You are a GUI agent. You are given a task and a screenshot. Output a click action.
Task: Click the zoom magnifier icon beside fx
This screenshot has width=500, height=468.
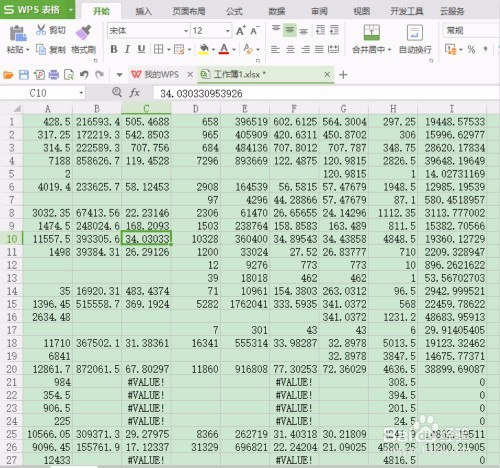pos(117,92)
